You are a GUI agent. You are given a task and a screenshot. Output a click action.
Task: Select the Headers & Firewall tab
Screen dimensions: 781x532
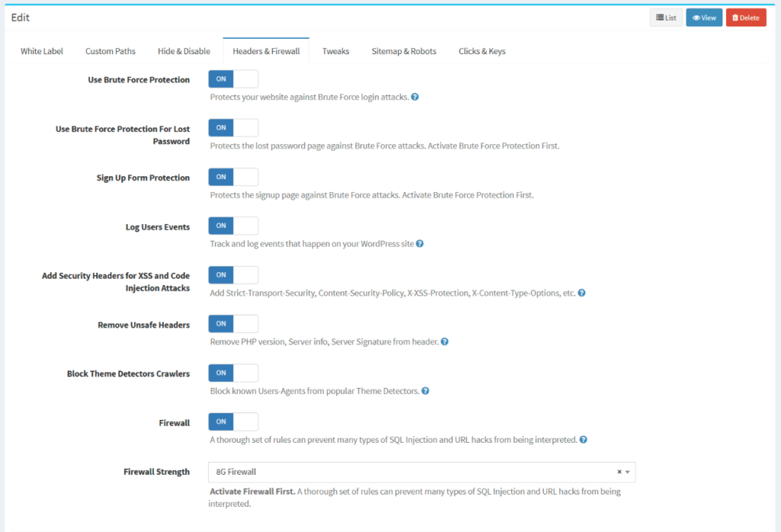pyautogui.click(x=266, y=51)
